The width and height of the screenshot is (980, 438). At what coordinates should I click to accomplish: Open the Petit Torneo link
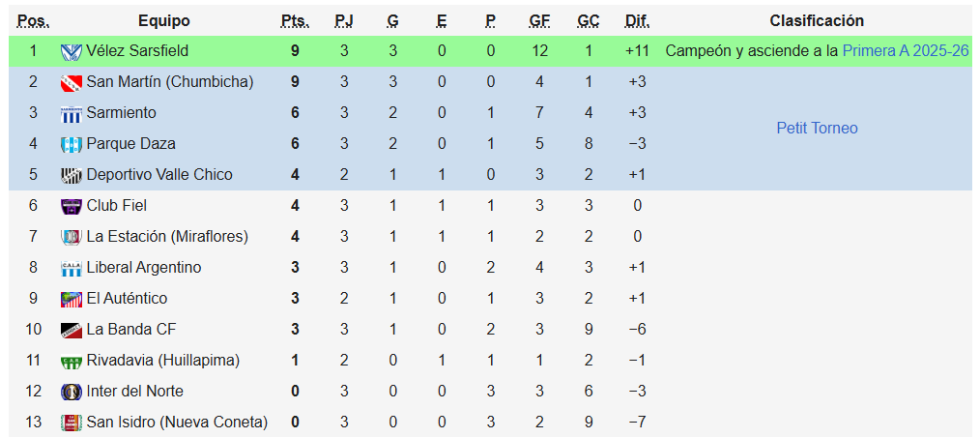point(817,129)
